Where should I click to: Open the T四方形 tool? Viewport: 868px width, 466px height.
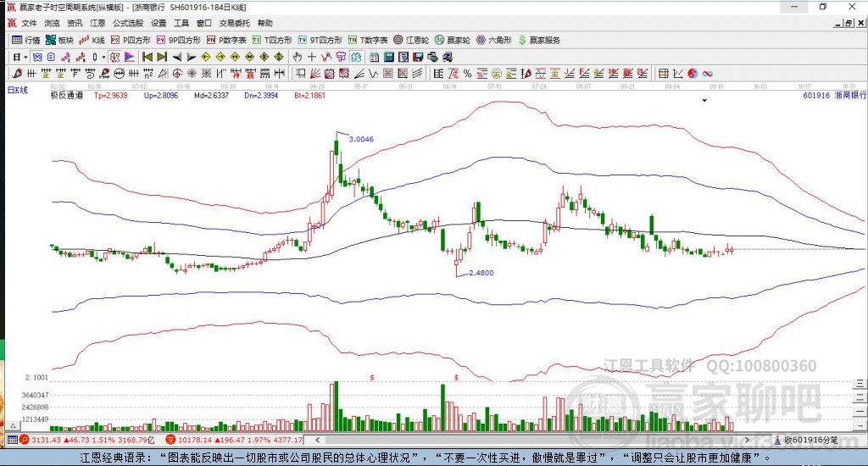(x=272, y=40)
